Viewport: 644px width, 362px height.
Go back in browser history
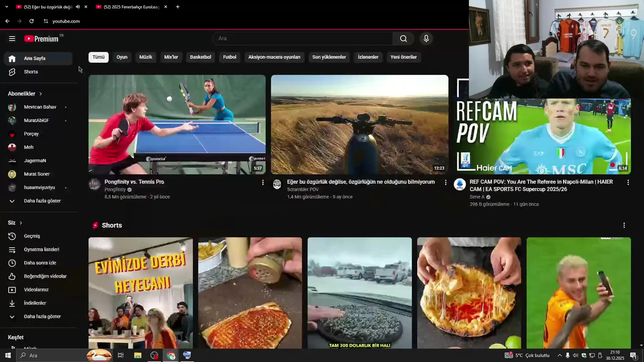tap(7, 21)
